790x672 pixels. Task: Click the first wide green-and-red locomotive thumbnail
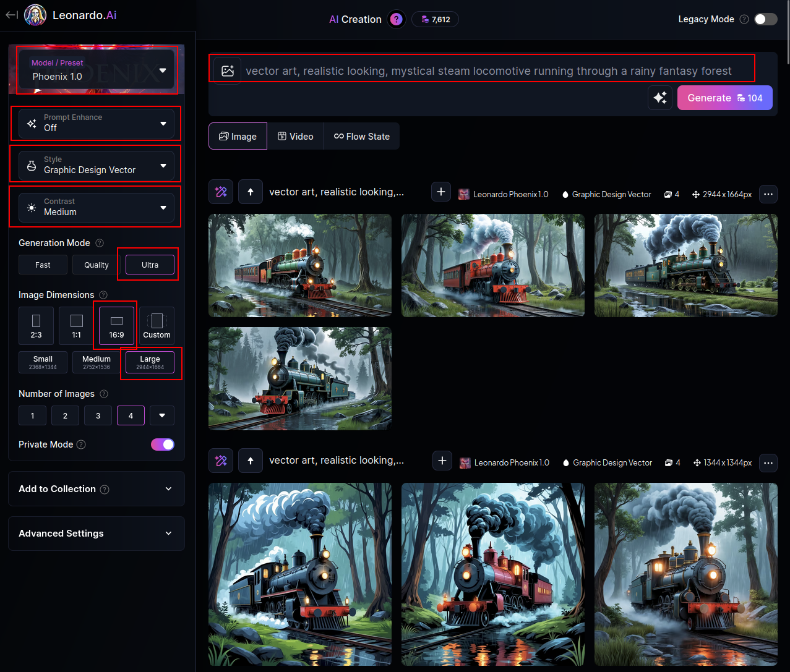coord(300,265)
